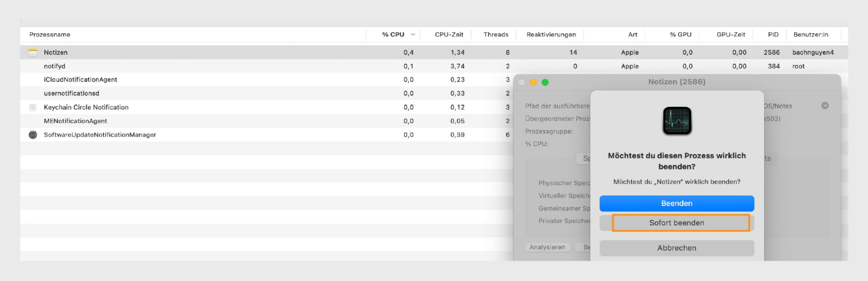Click the CPU-Zeit value "0,39"
This screenshot has height=281, width=868.
pyautogui.click(x=458, y=135)
